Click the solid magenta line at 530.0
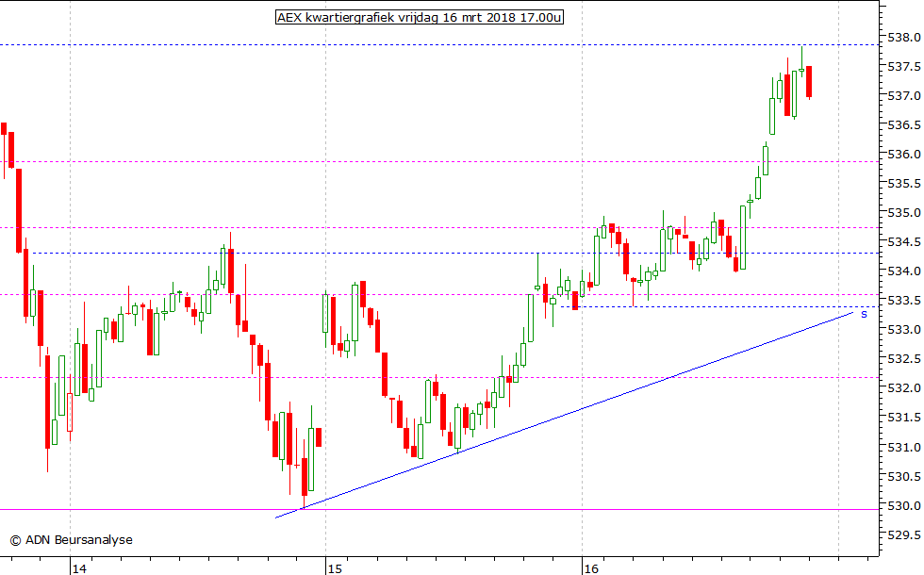924x575 pixels. pos(439,510)
